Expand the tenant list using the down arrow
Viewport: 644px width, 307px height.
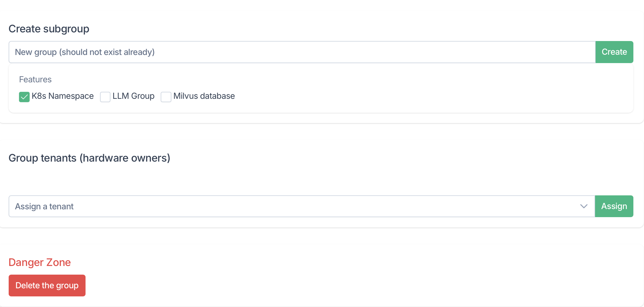tap(584, 206)
